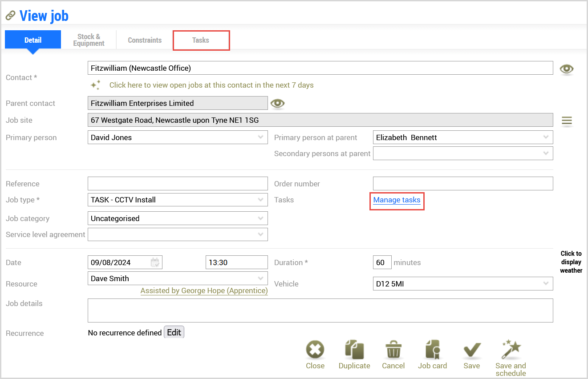Click the Cancel job trash icon
The width and height of the screenshot is (588, 379).
point(393,350)
